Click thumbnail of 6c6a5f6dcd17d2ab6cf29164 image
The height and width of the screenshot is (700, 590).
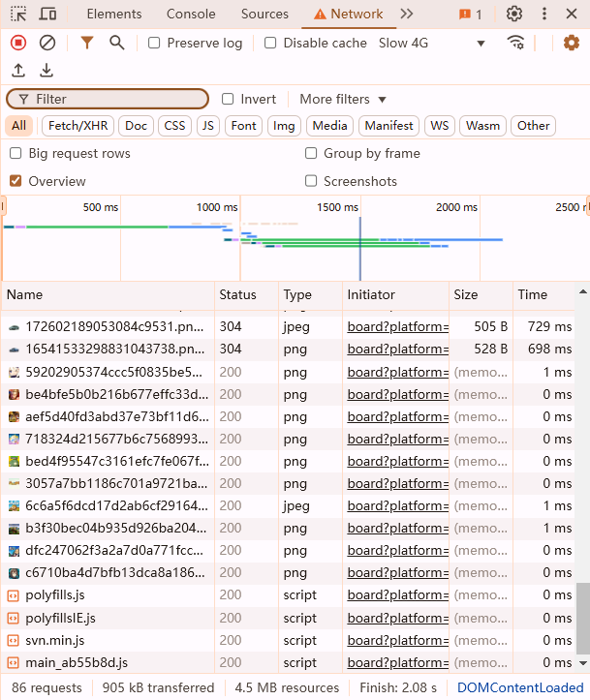point(14,505)
